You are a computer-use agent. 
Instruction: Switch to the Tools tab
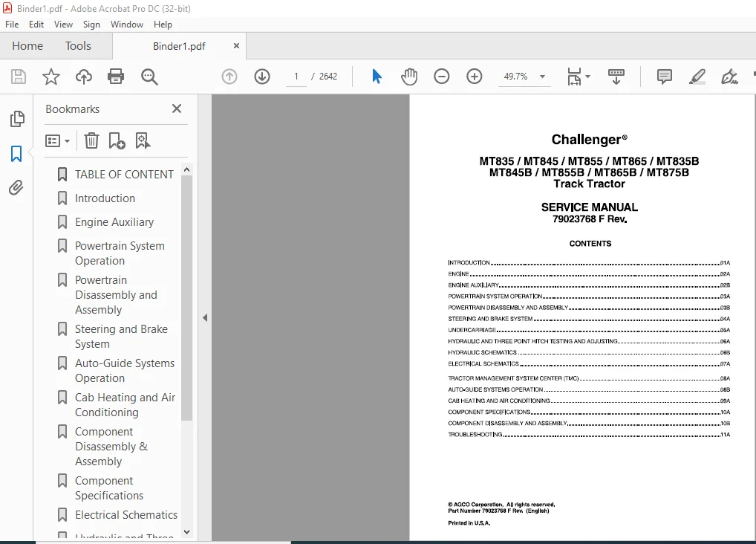[78, 46]
